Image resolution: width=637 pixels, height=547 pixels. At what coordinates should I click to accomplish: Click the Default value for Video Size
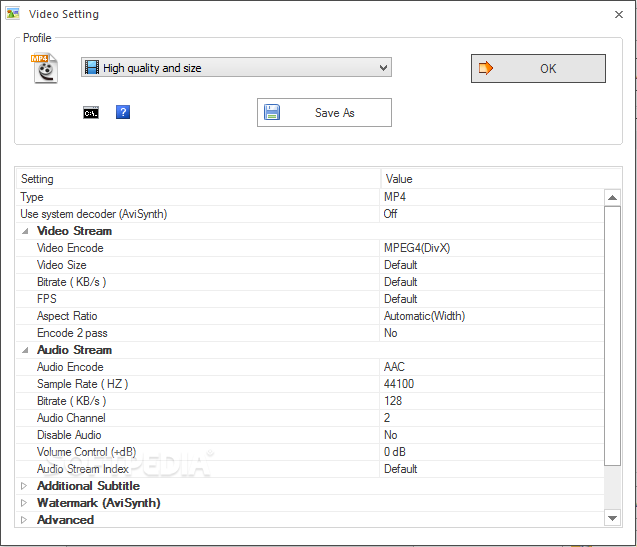[x=401, y=265]
